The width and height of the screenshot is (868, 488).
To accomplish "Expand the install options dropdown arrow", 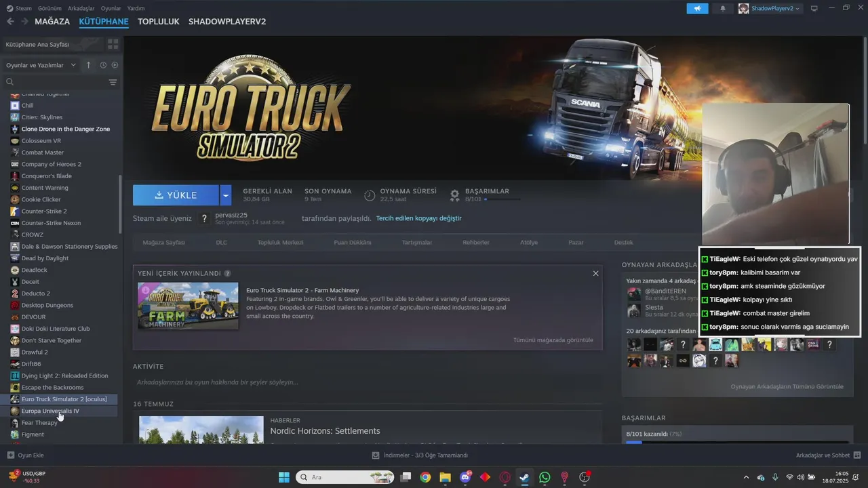I will click(x=226, y=195).
